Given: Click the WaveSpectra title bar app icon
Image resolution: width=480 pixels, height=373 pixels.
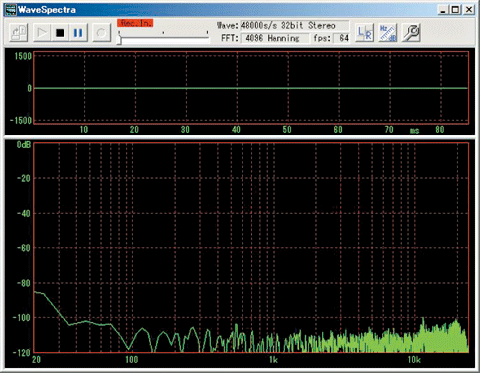Looking at the screenshot, I should coord(10,9).
